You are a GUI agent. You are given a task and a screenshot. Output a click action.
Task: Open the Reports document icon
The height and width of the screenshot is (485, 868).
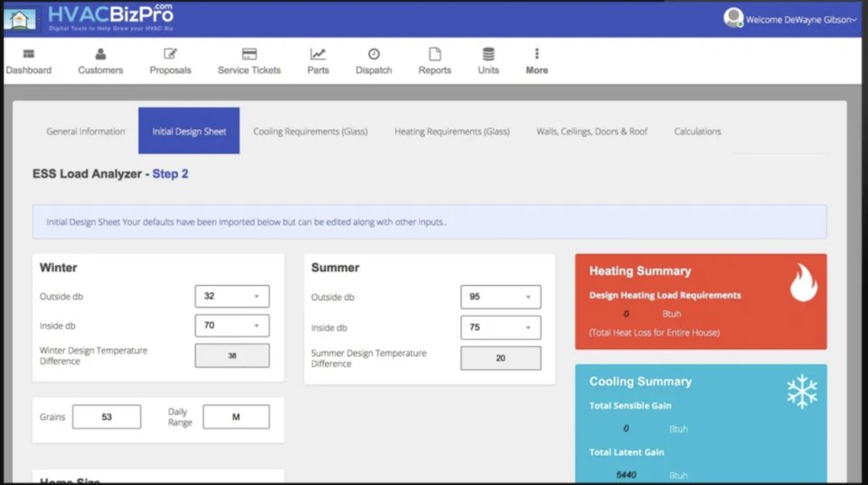pos(435,53)
